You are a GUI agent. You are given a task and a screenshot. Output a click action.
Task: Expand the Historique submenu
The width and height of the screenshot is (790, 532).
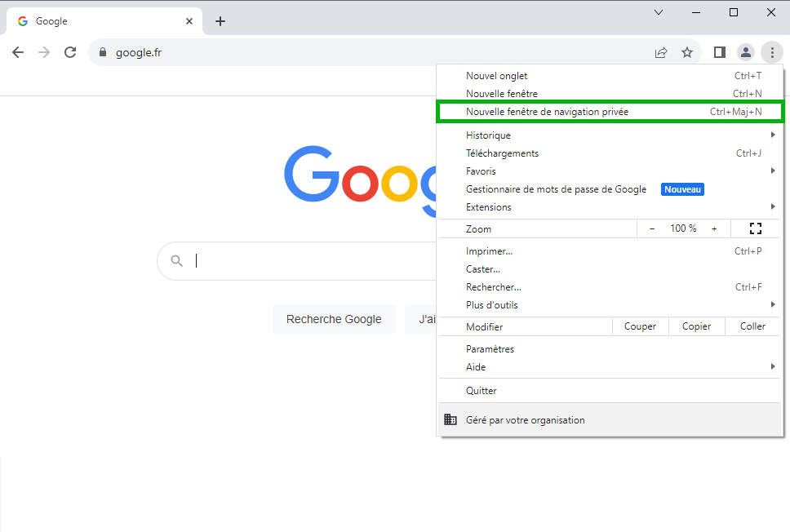(x=610, y=135)
